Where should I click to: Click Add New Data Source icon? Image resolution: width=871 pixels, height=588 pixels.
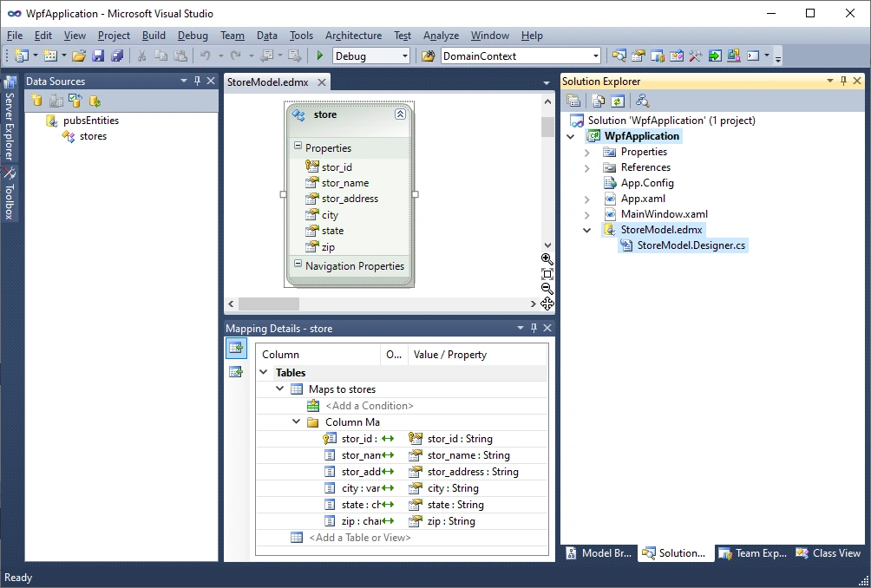[36, 101]
